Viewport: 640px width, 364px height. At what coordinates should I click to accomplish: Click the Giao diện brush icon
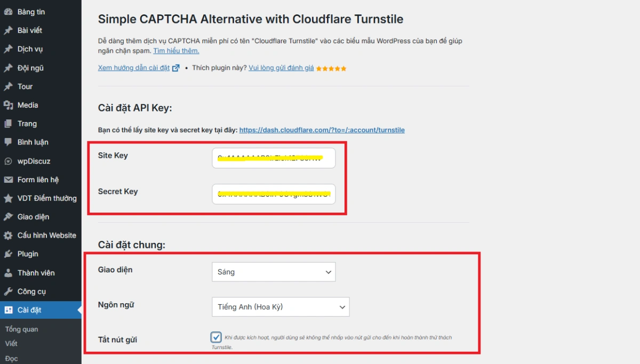click(x=8, y=217)
